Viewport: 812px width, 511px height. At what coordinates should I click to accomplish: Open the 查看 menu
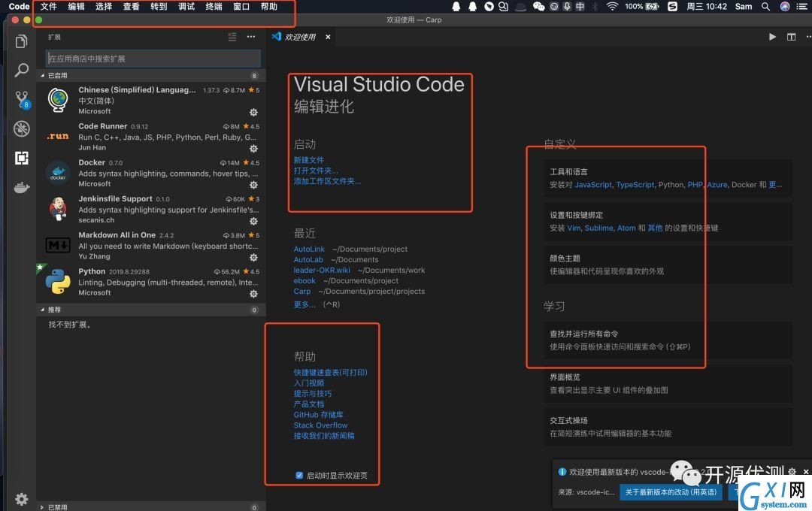coord(131,7)
